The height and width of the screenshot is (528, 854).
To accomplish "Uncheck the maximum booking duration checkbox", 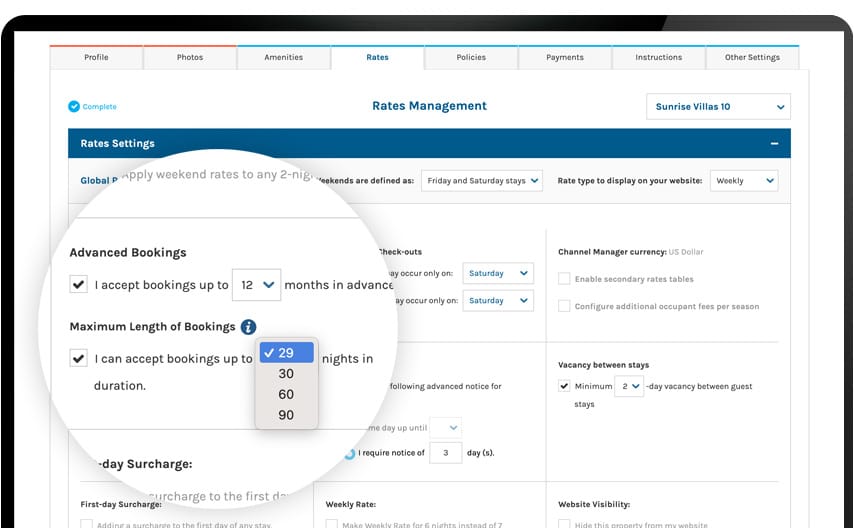I will pyautogui.click(x=79, y=358).
